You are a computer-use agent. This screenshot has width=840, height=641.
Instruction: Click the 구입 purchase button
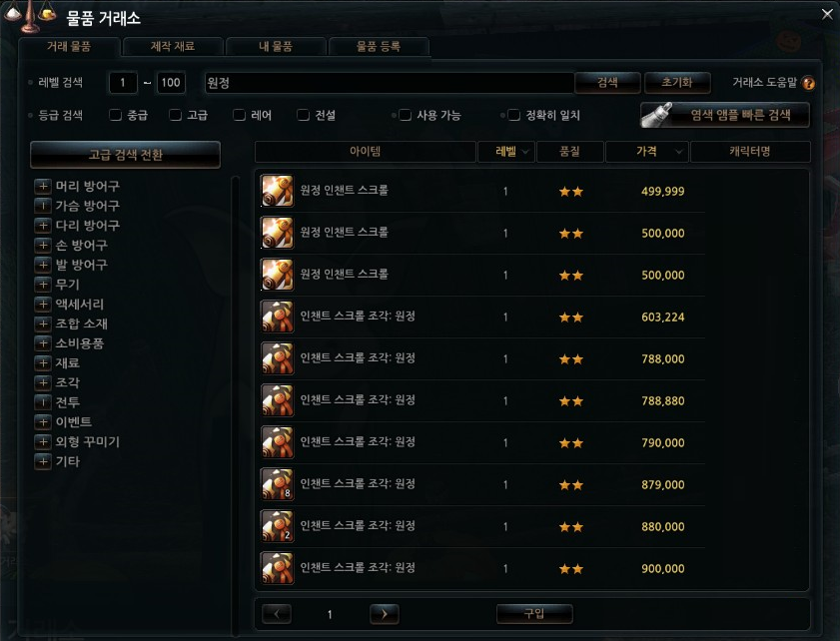click(x=534, y=614)
